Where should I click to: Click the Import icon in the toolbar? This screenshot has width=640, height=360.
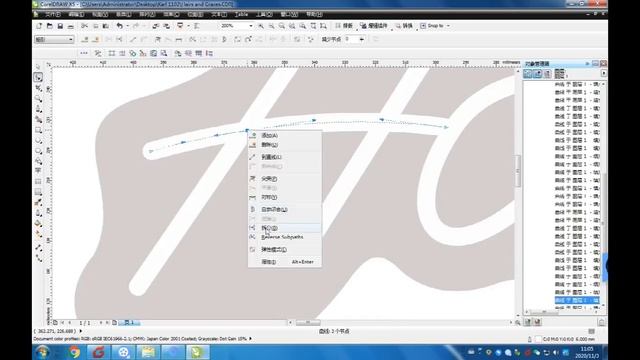[156, 26]
